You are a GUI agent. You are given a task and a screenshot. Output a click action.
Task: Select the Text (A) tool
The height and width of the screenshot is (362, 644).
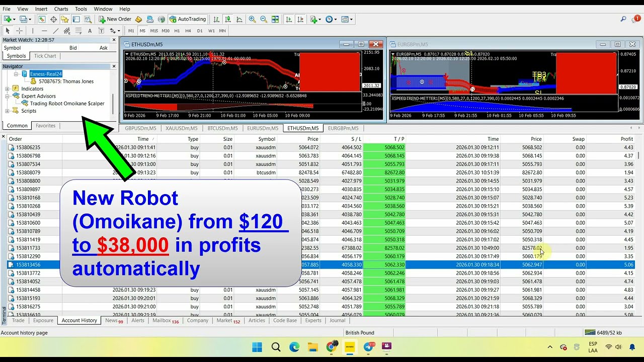tap(91, 31)
